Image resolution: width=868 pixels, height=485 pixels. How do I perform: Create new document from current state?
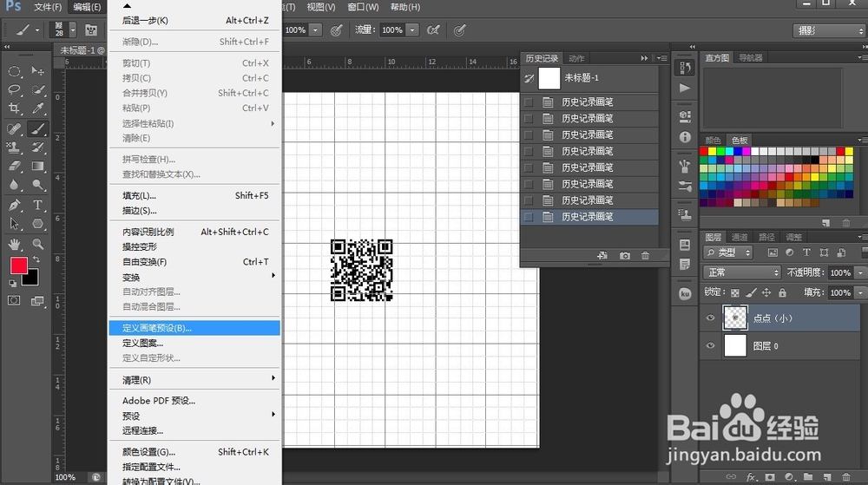602,255
